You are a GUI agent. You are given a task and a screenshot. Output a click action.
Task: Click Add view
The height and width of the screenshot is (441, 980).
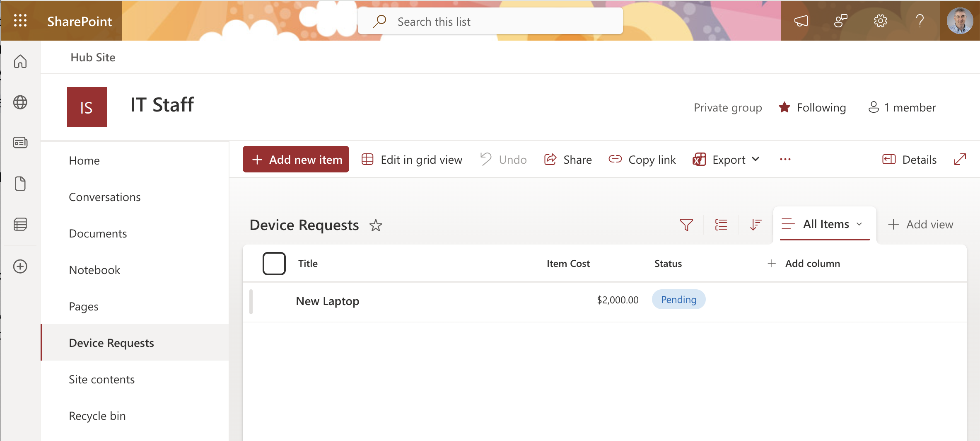(920, 224)
